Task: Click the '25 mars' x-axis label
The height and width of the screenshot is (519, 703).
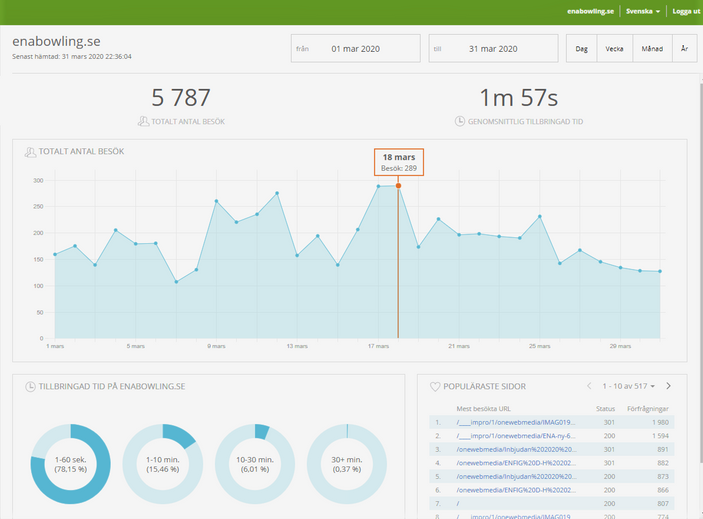Action: [539, 346]
